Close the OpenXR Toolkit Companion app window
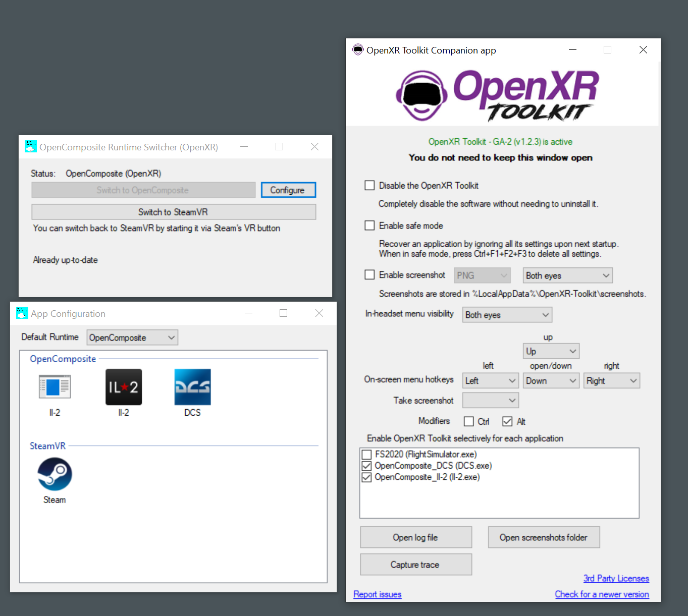The width and height of the screenshot is (688, 616). click(643, 50)
